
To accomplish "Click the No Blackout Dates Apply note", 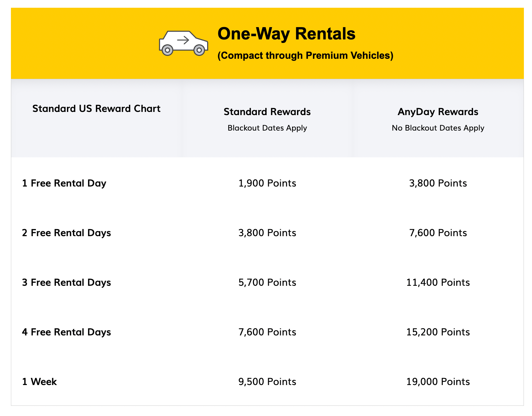I will click(438, 128).
